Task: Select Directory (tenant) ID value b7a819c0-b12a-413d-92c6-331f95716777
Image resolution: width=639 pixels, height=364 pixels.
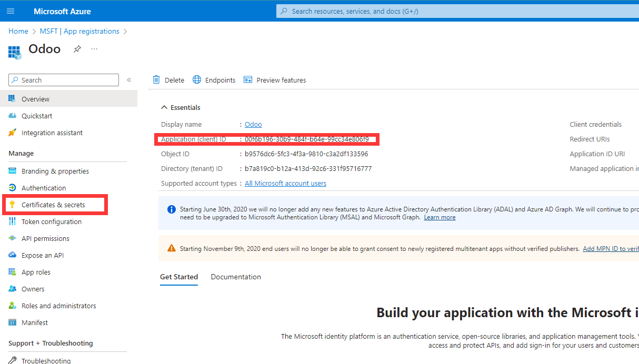Action: click(308, 169)
